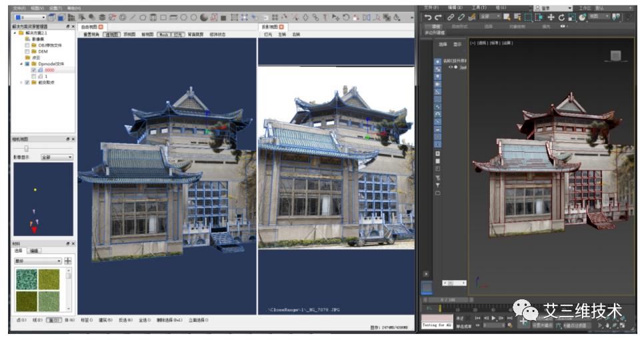This screenshot has height=340, width=644.
Task: Click the 3ds Max timeline frame slider
Action: pyautogui.click(x=448, y=300)
